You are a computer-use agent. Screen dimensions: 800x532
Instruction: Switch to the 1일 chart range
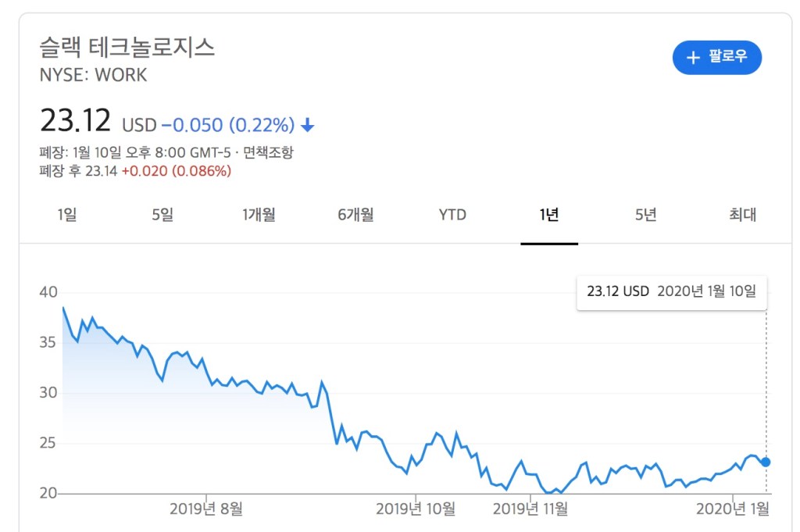pos(67,215)
